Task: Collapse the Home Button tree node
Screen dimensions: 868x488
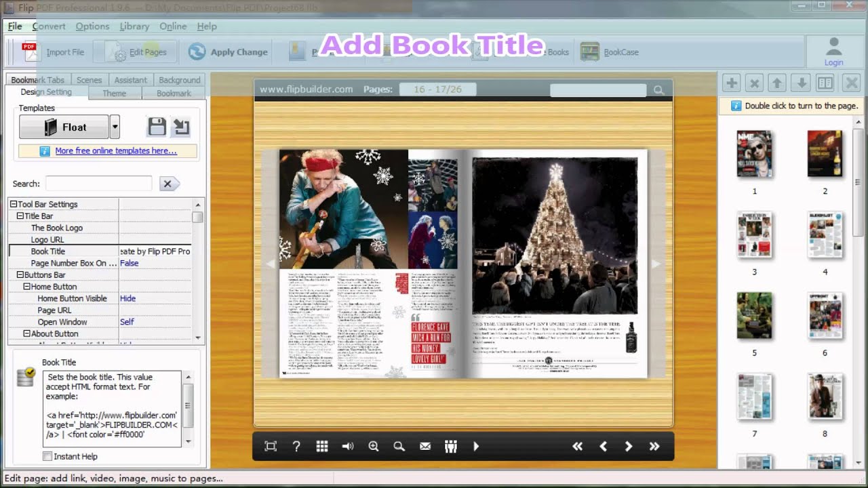Action: point(26,287)
